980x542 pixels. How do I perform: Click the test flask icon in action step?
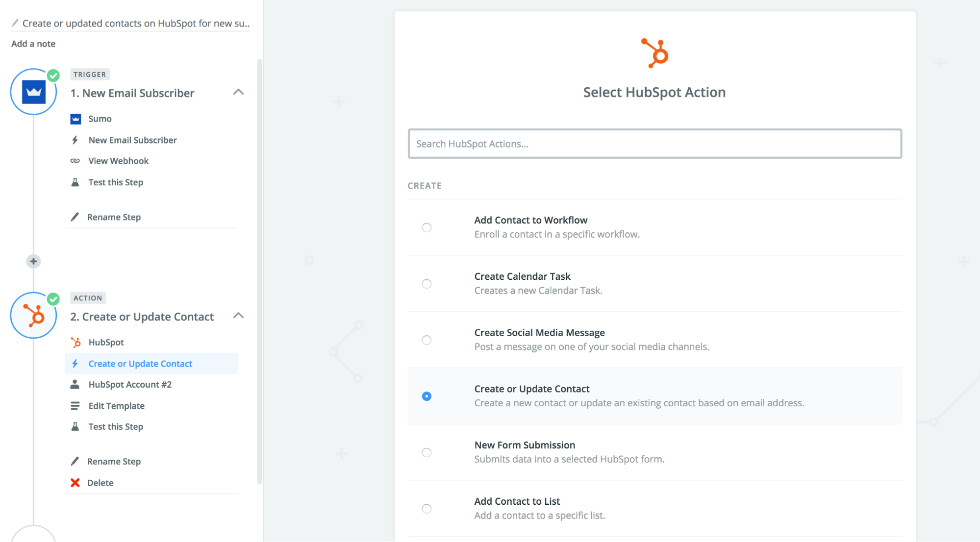click(75, 426)
